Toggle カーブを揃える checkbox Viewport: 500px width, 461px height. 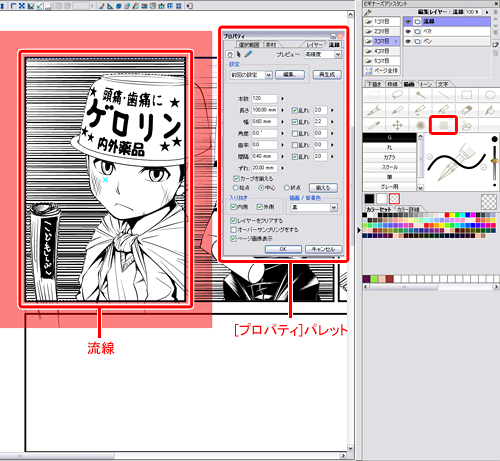coord(236,179)
